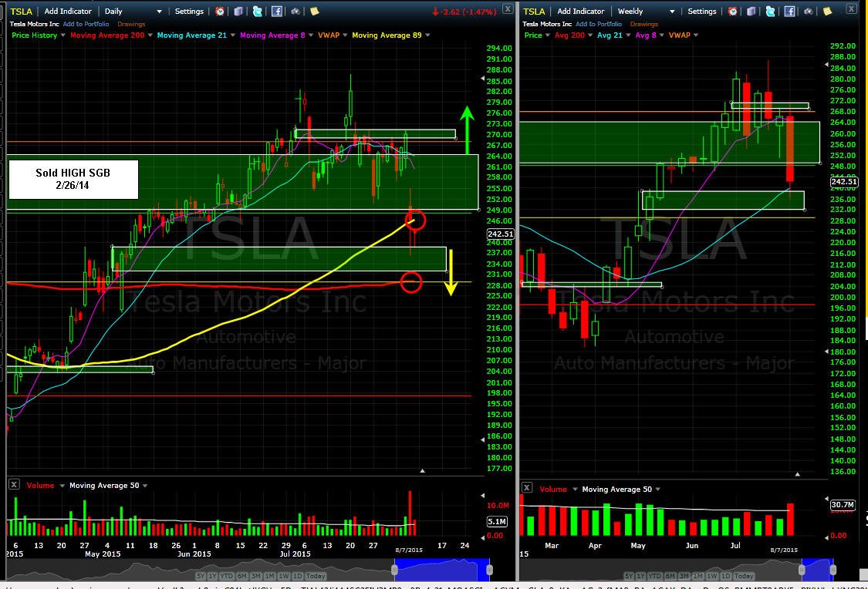Close the Daily chart Volume panel with X box
This screenshot has height=589, width=868.
(x=15, y=484)
